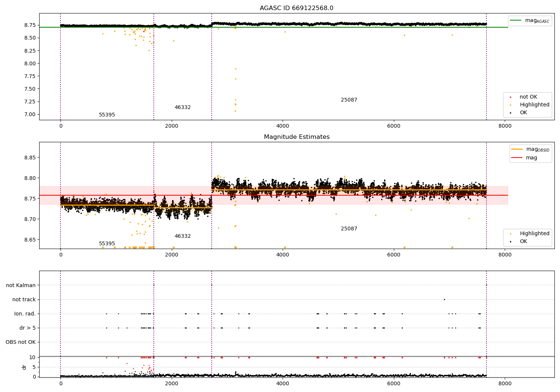Screen dimensions: 560x392
Task: Click the 8000 x-tick under the bottom plot
Action: pyautogui.click(x=505, y=384)
